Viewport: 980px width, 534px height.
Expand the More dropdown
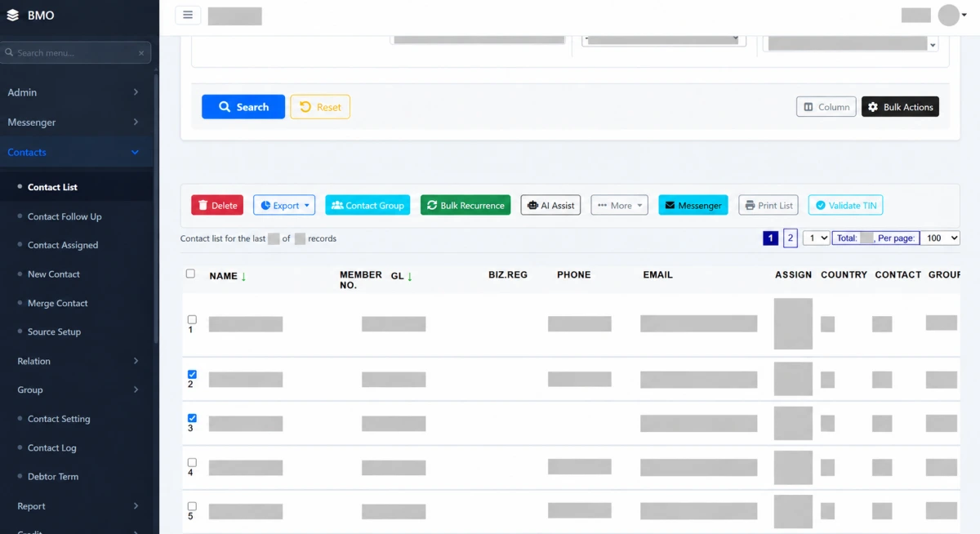click(x=619, y=205)
